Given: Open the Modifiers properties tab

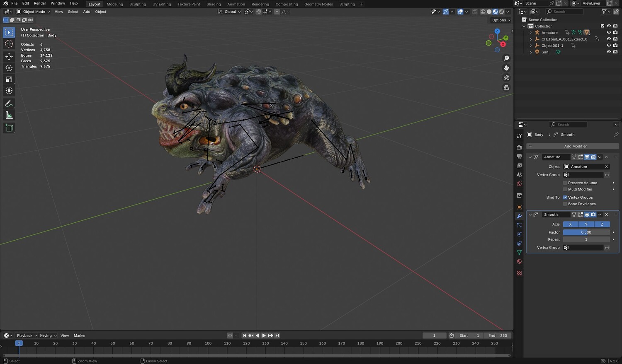Looking at the screenshot, I should (519, 216).
